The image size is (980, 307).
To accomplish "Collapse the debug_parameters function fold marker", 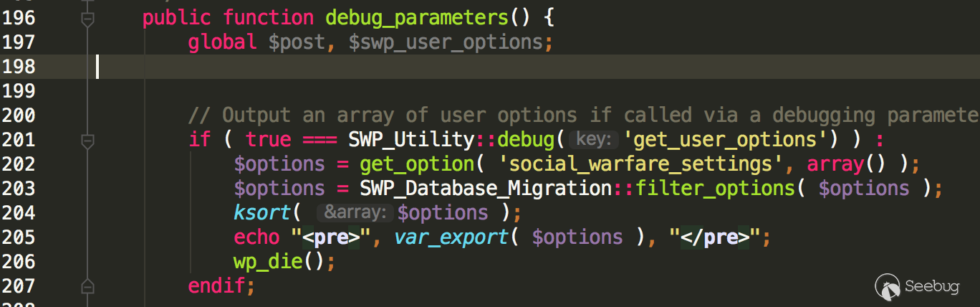I will (x=87, y=19).
